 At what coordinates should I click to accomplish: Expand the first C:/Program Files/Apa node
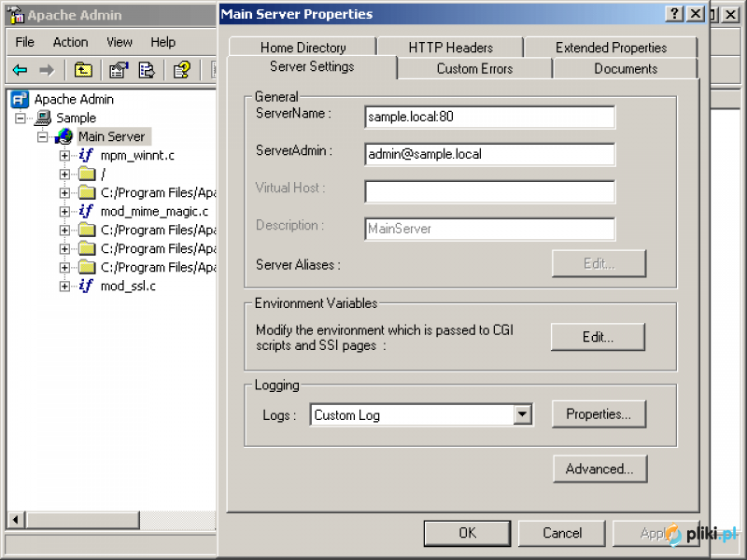(x=64, y=193)
